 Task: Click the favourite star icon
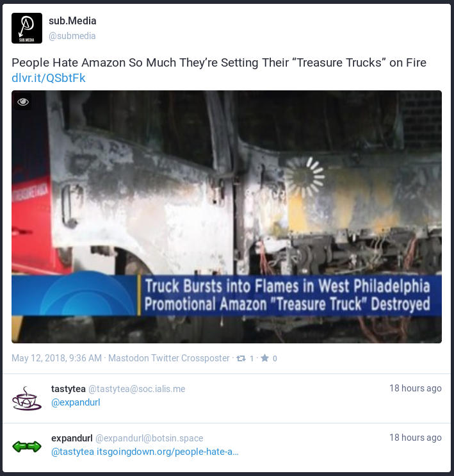point(264,358)
